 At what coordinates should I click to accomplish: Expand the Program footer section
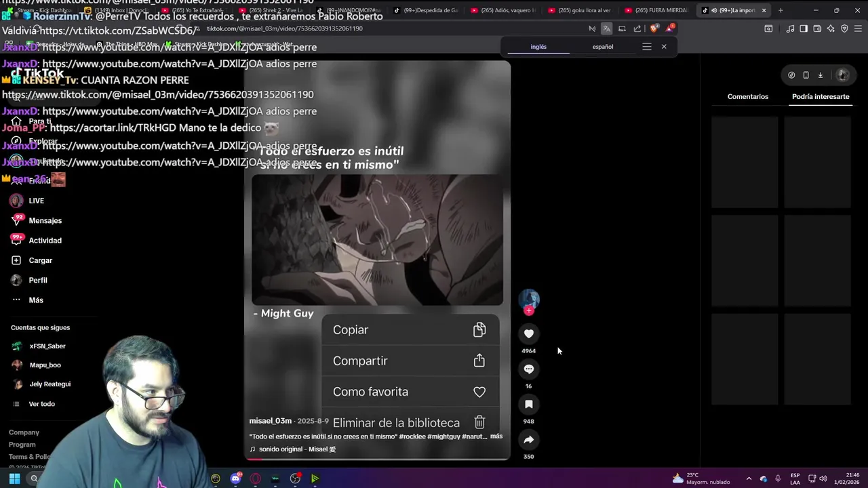point(22,445)
